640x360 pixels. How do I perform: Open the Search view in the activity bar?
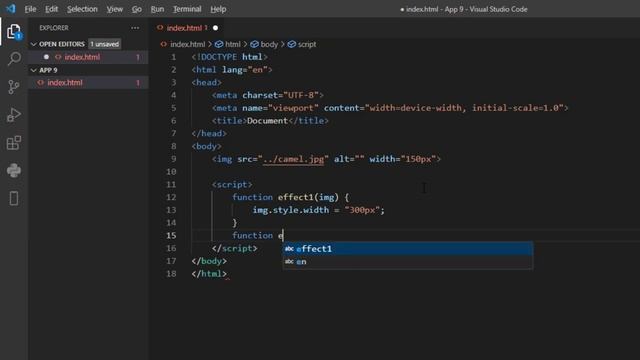point(14,59)
